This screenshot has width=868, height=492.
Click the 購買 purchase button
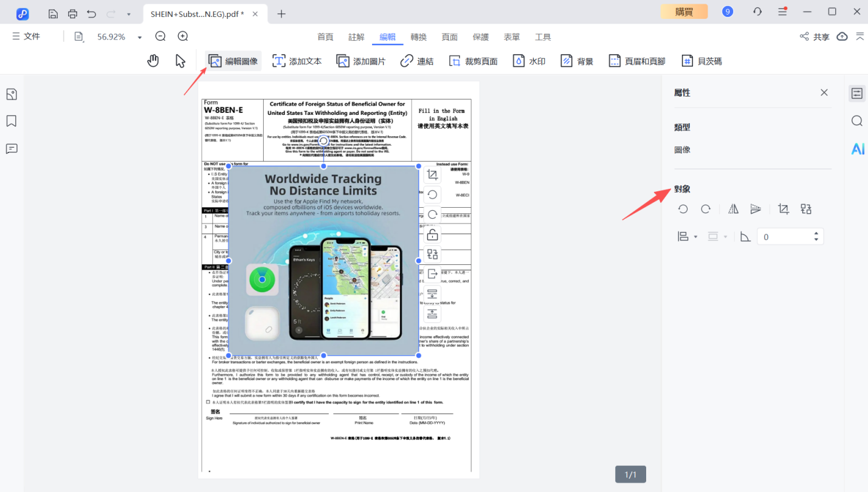point(684,12)
